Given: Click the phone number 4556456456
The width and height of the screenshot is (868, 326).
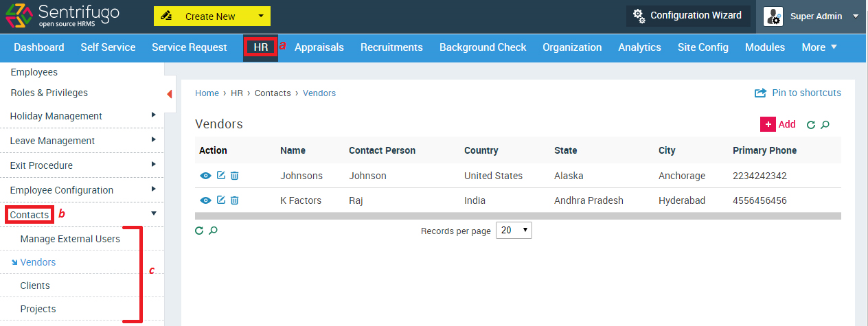Looking at the screenshot, I should pos(760,200).
